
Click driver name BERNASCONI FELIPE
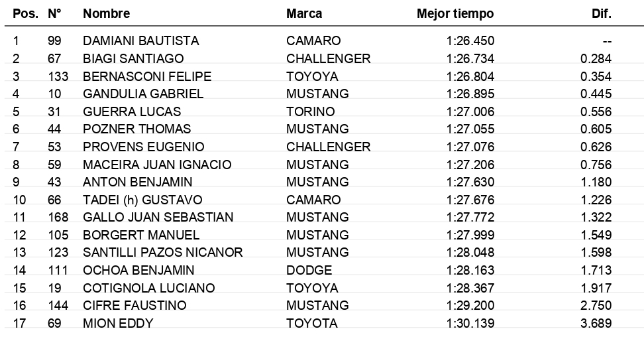147,76
